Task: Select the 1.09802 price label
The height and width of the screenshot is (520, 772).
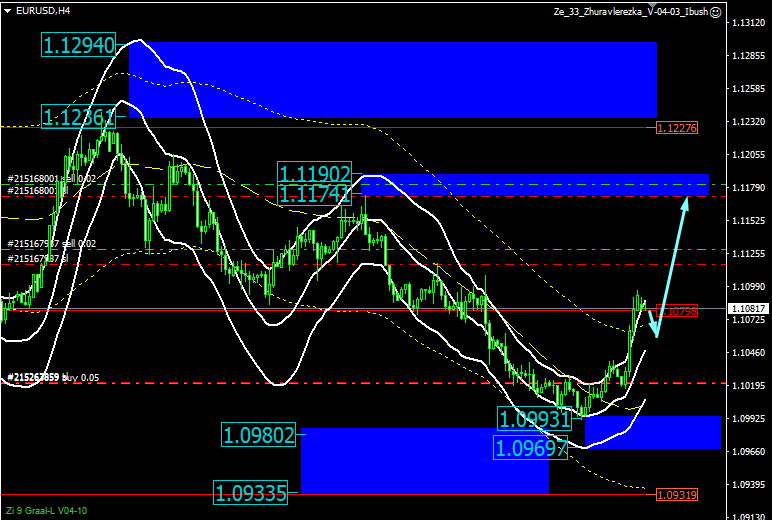Action: [x=259, y=435]
